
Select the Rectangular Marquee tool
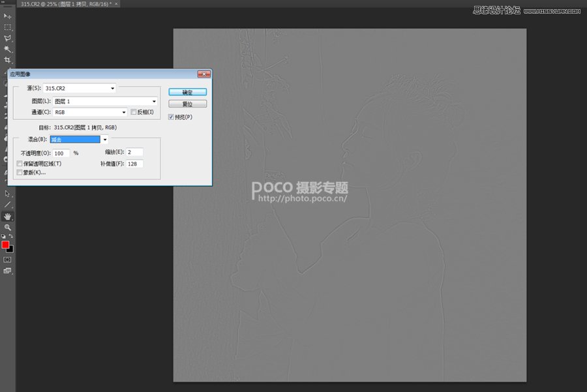pyautogui.click(x=7, y=27)
